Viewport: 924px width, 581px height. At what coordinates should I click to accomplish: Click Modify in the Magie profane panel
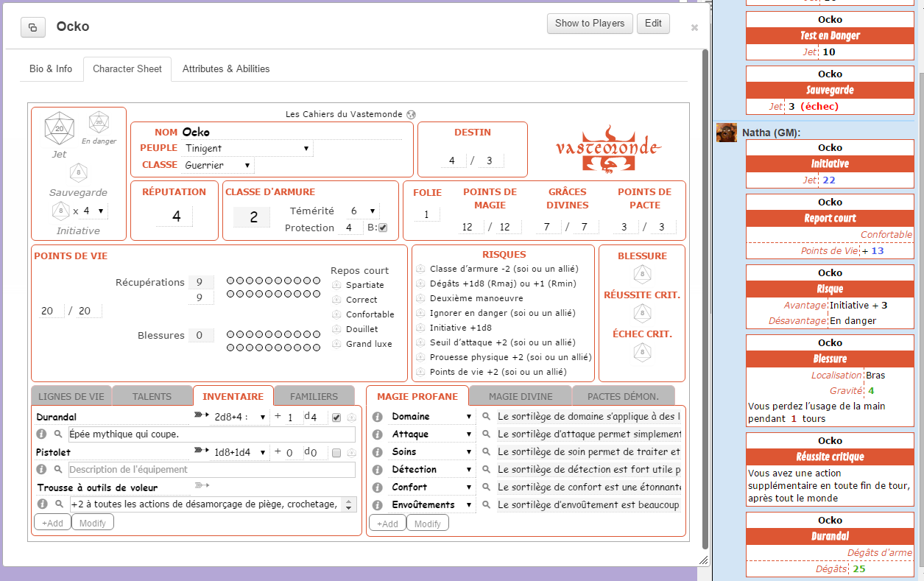(x=428, y=524)
